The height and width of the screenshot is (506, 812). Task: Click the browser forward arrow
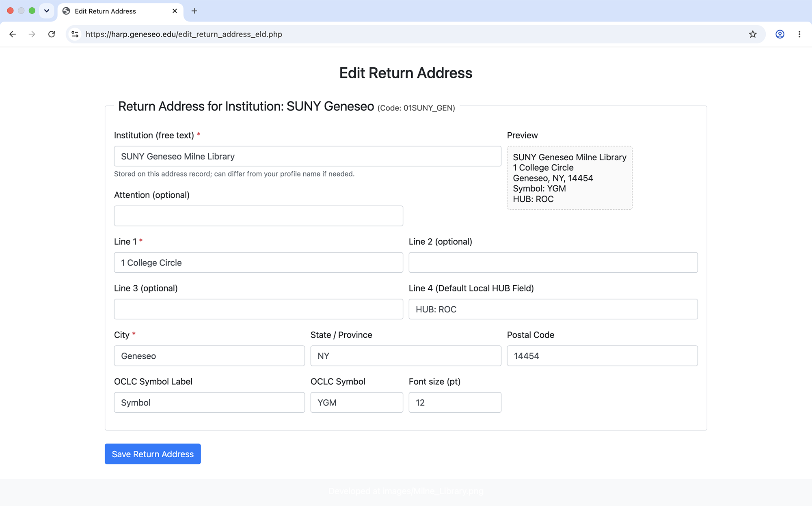[x=32, y=34]
